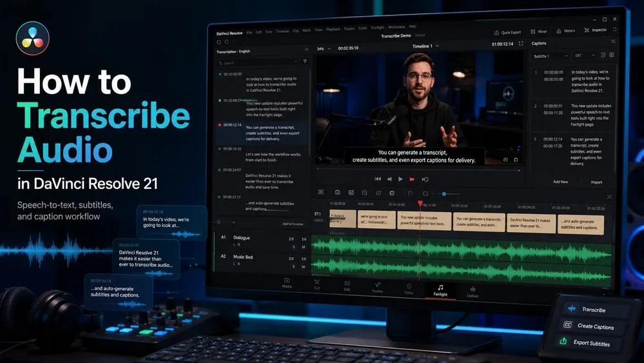Screen dimensions: 644x363
Task: Click the viewer scrub bar under video
Action: (x=418, y=170)
